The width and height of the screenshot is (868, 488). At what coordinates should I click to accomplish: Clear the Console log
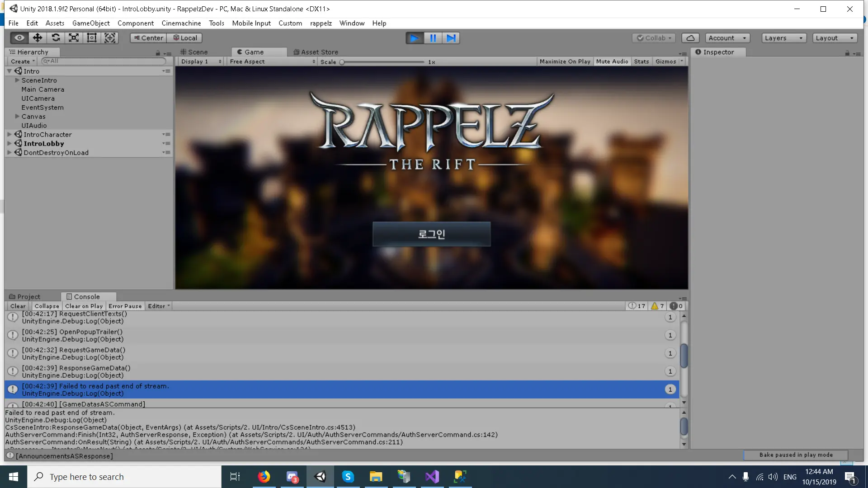tap(18, 306)
